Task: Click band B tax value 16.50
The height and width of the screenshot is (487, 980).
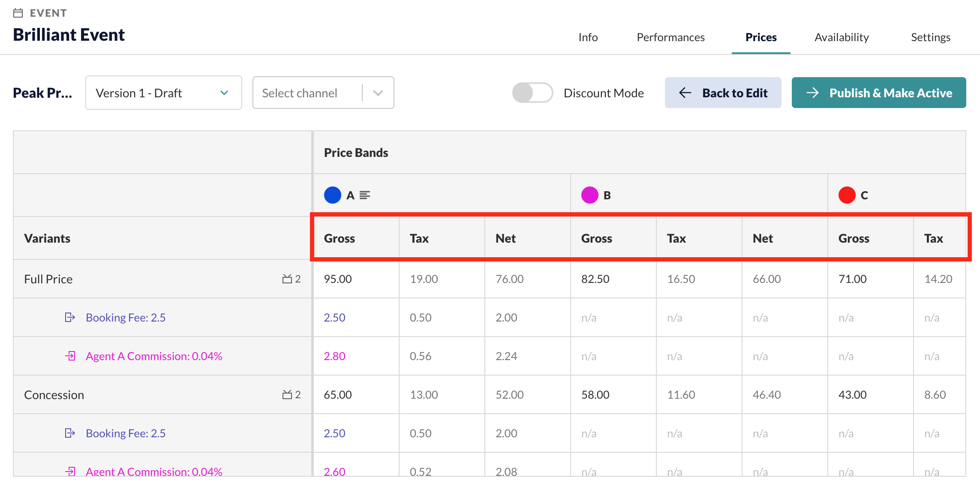Action: pyautogui.click(x=681, y=279)
